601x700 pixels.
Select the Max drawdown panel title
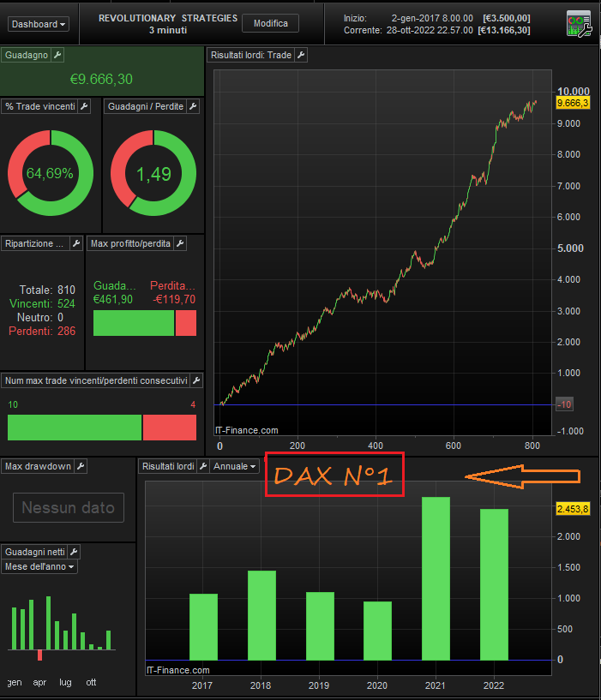click(x=38, y=466)
